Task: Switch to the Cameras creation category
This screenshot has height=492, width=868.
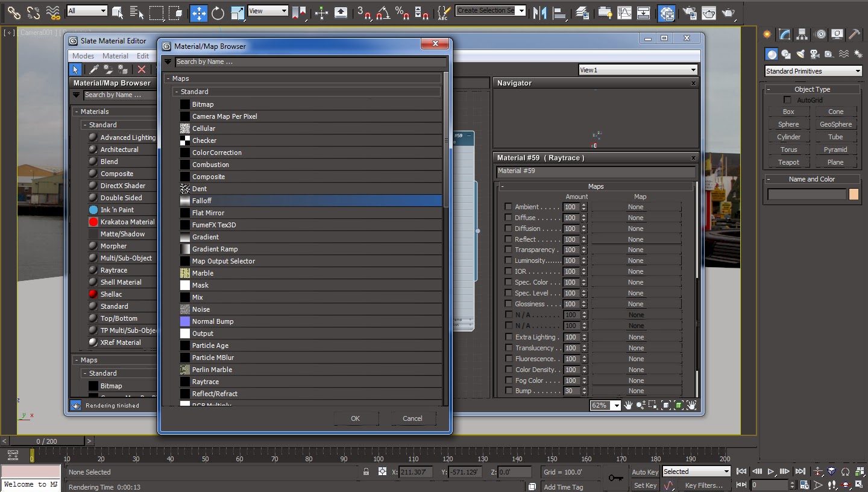Action: pyautogui.click(x=814, y=54)
